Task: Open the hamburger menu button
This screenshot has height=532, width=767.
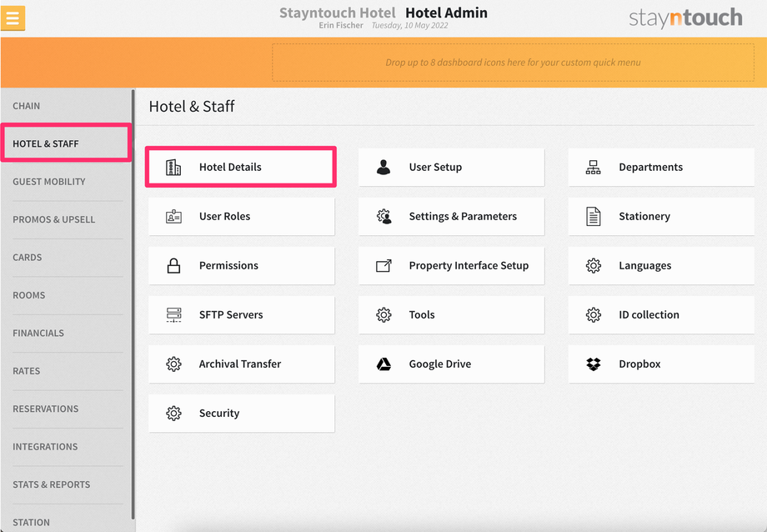Action: [13, 18]
